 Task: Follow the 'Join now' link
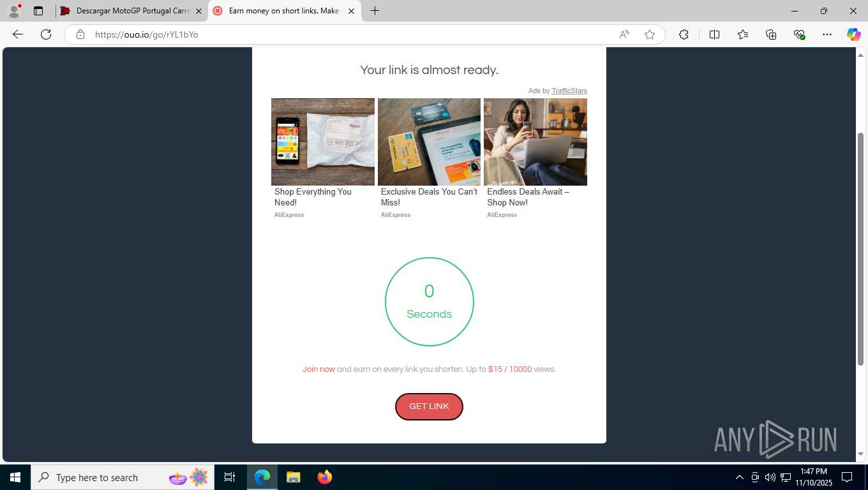pyautogui.click(x=318, y=369)
